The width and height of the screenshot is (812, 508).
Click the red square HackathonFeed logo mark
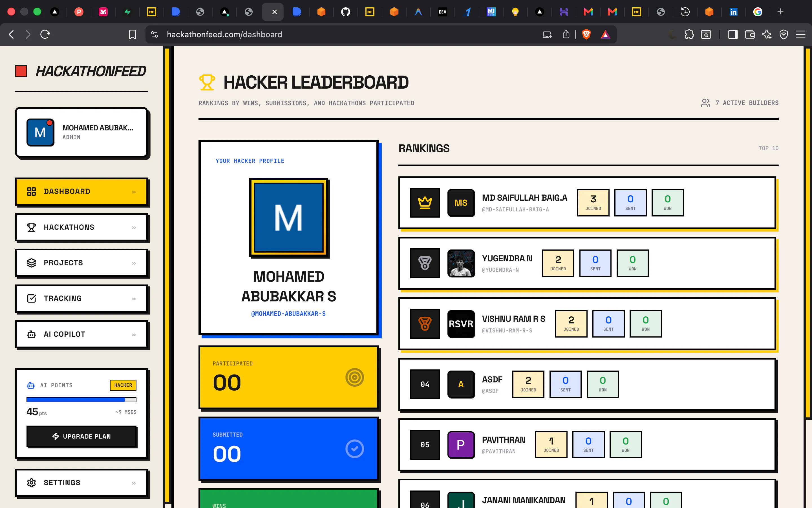(x=21, y=71)
